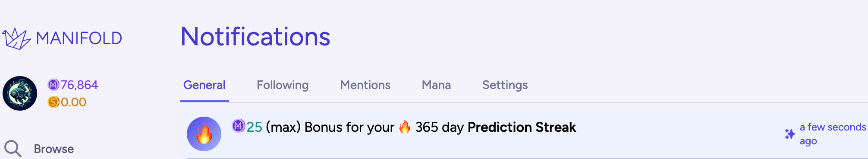The height and width of the screenshot is (159, 868).
Task: Click the round flame streak notification icon
Action: 204,134
